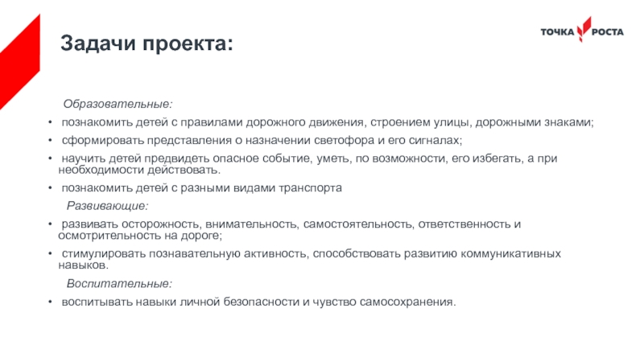Click the 'Воспитательные:' heading

118,284
